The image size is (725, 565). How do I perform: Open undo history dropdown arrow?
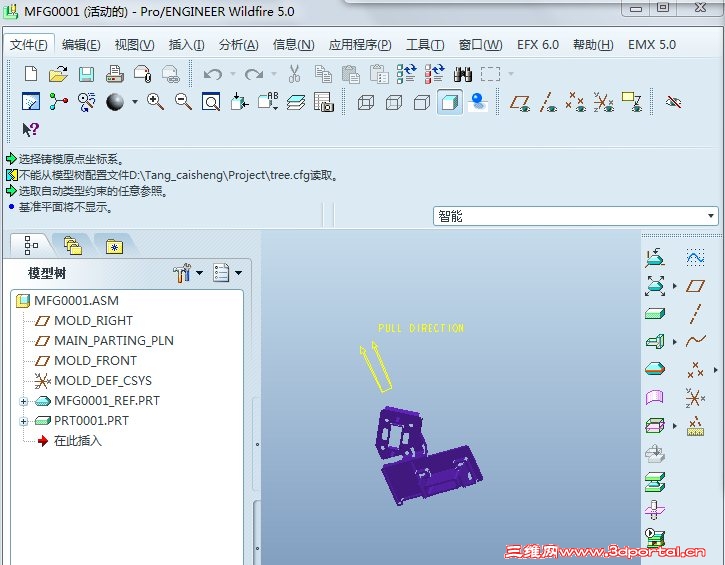coord(233,74)
